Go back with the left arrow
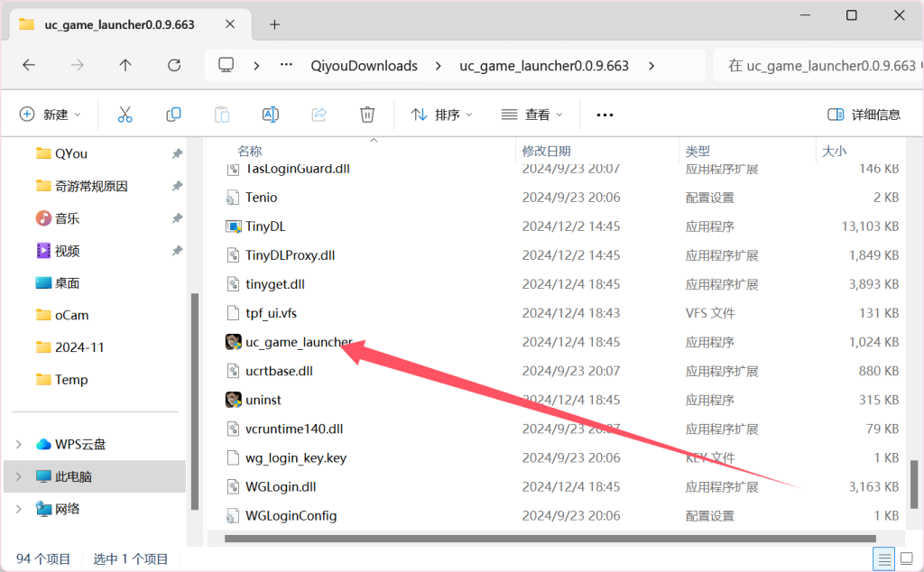The image size is (924, 572). (29, 65)
